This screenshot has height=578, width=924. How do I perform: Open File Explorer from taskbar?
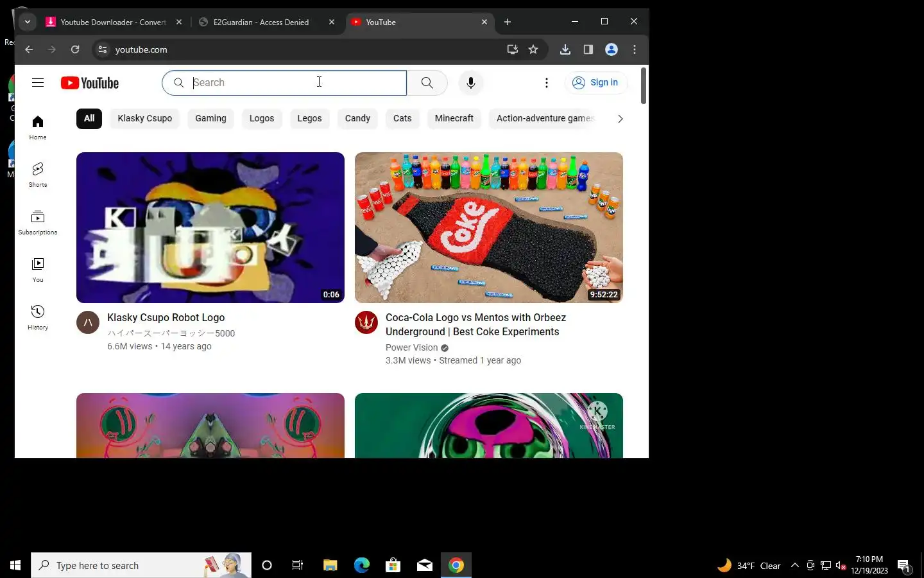pyautogui.click(x=330, y=565)
